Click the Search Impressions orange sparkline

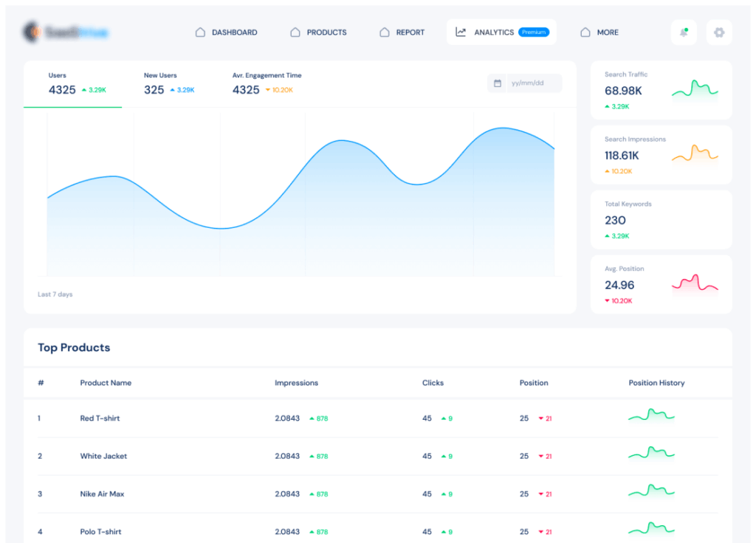[x=695, y=154]
